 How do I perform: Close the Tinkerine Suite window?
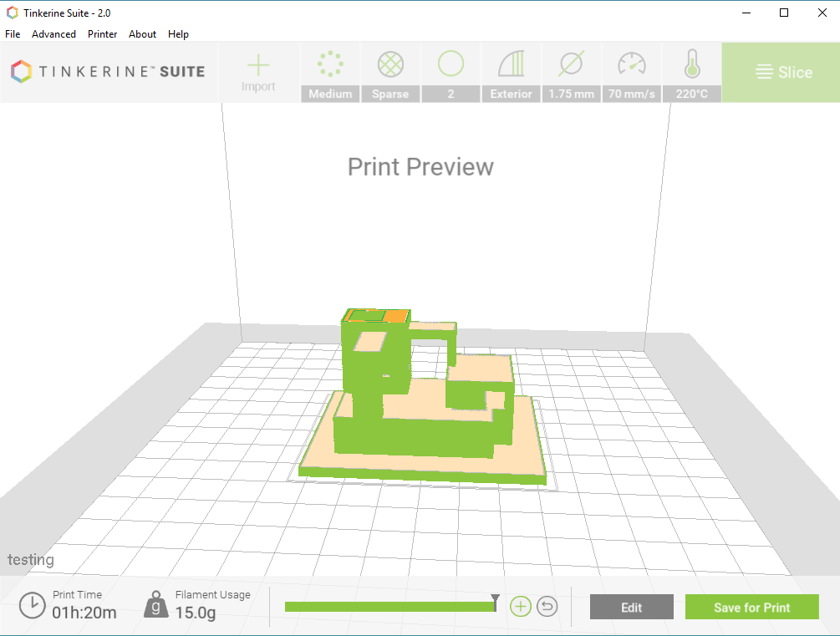(x=822, y=13)
